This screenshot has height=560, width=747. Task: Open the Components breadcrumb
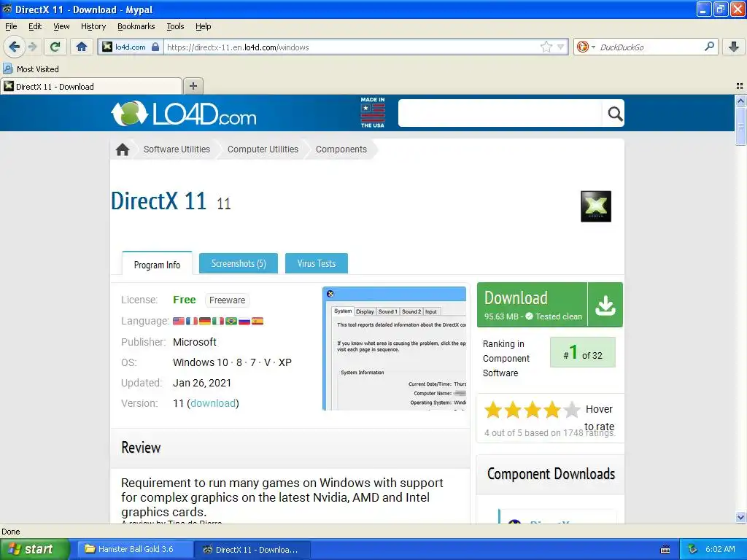[x=341, y=149]
